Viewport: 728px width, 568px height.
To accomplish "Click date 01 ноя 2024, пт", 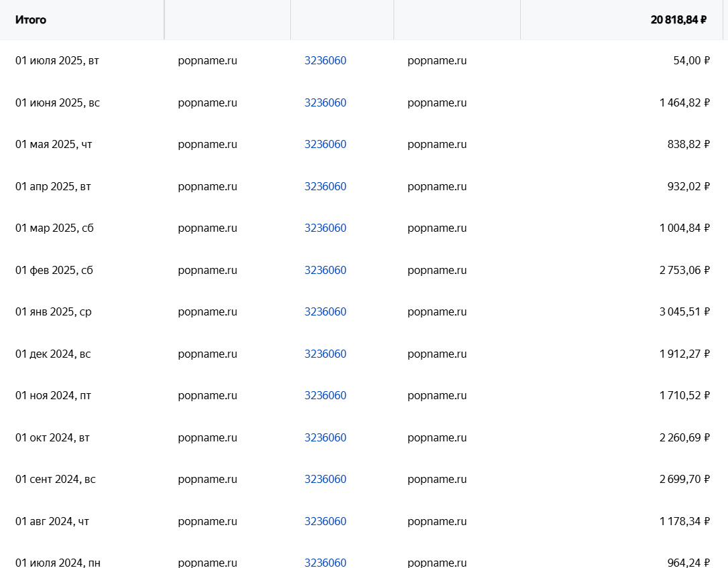I will point(54,396).
